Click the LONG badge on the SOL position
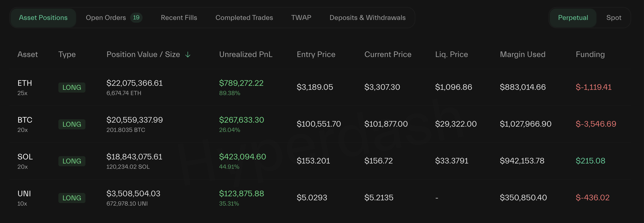Viewport: 644px width, 223px height. (72, 161)
